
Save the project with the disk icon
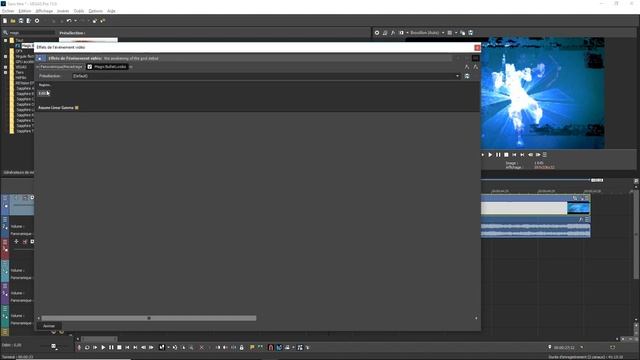(x=21, y=20)
